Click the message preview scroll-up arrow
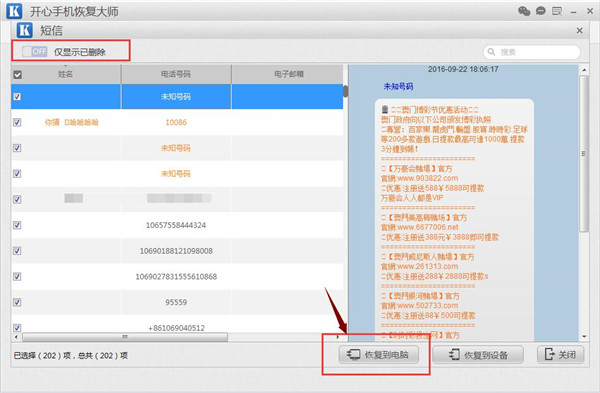 tap(584, 70)
